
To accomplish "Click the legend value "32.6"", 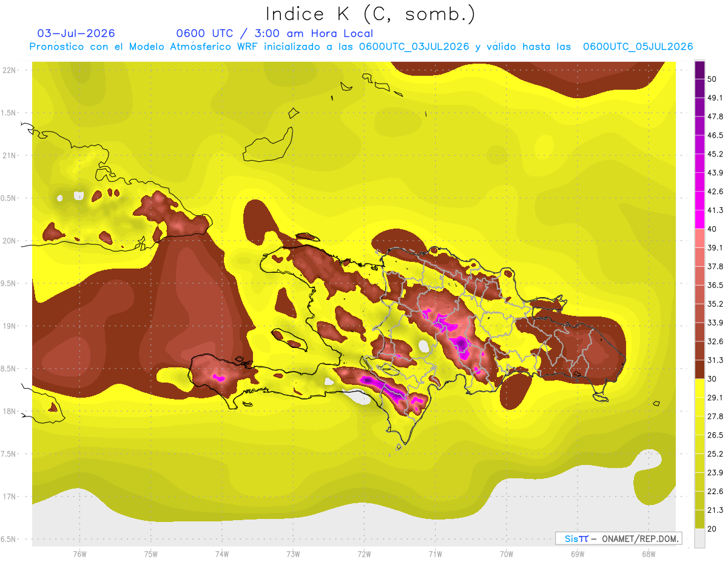I will pyautogui.click(x=715, y=341).
